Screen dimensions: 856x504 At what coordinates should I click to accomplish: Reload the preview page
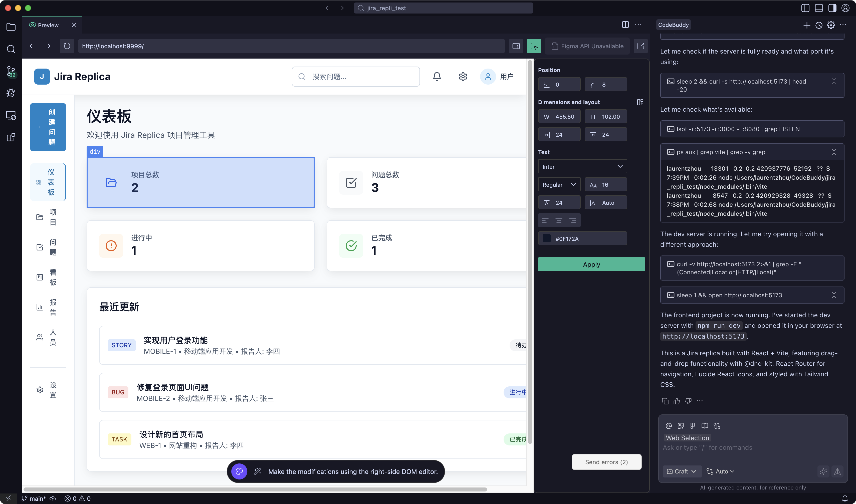click(x=67, y=46)
